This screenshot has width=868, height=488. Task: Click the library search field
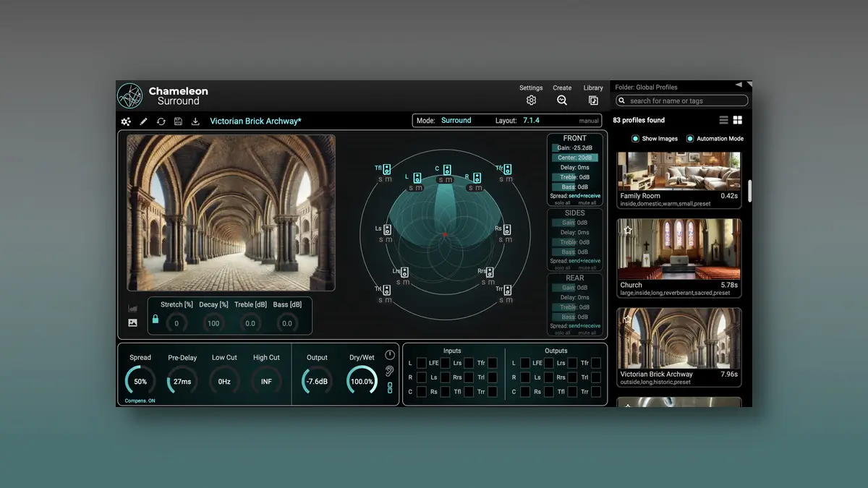(682, 100)
